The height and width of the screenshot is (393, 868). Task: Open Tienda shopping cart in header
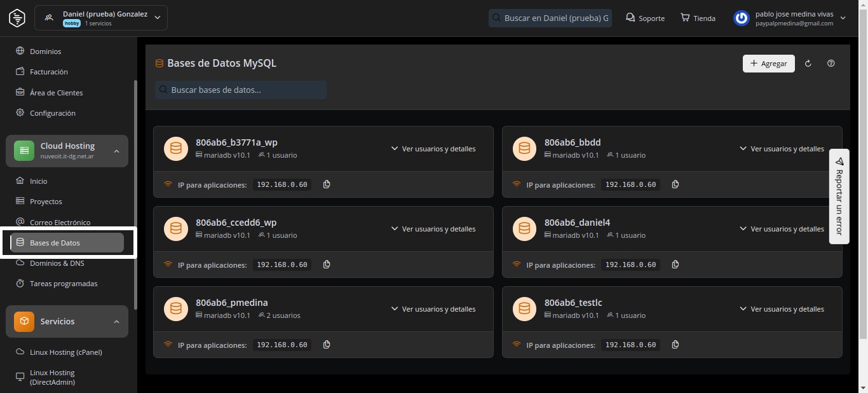tap(698, 18)
